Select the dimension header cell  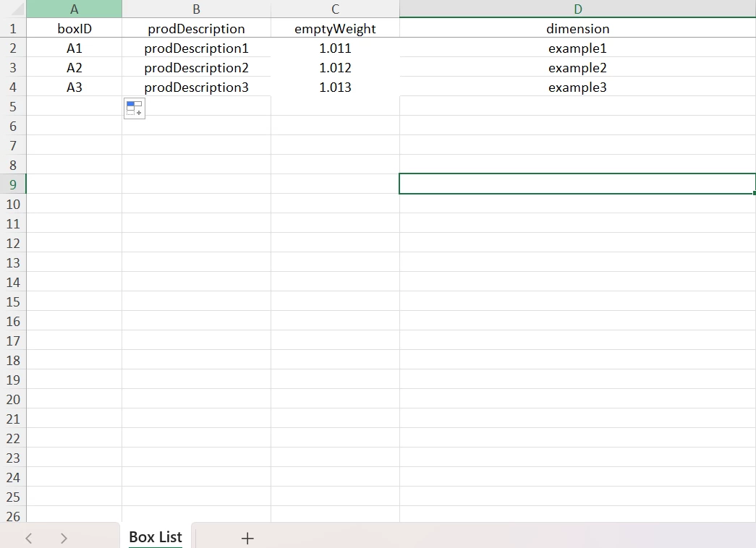coord(577,28)
